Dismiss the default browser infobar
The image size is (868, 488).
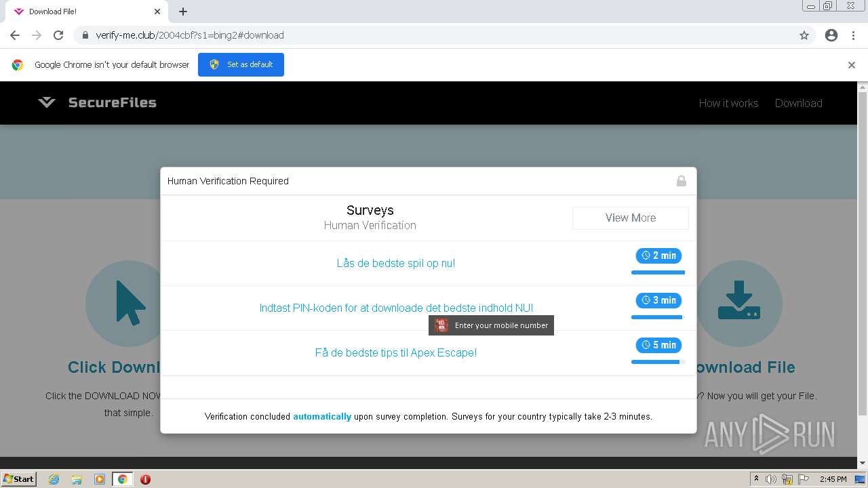tap(852, 65)
